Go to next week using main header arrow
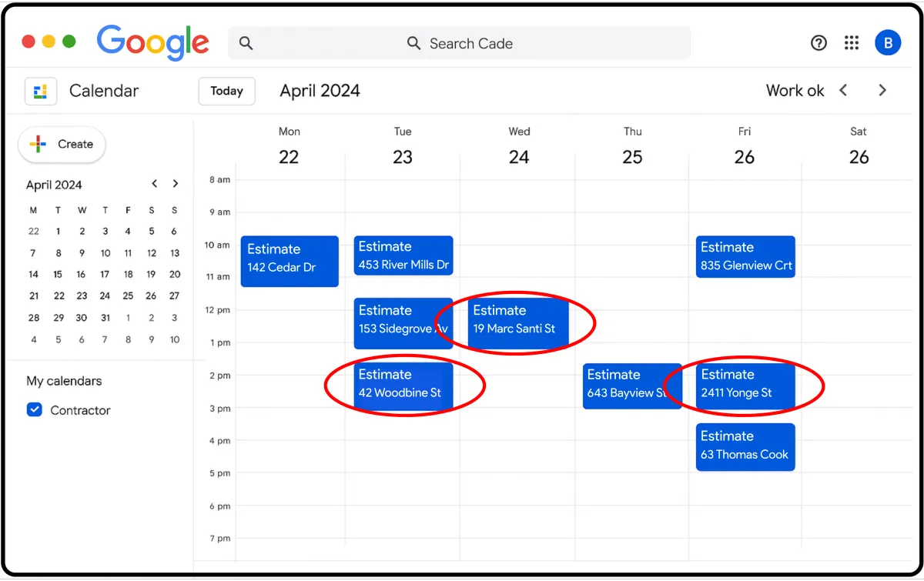 (x=882, y=91)
